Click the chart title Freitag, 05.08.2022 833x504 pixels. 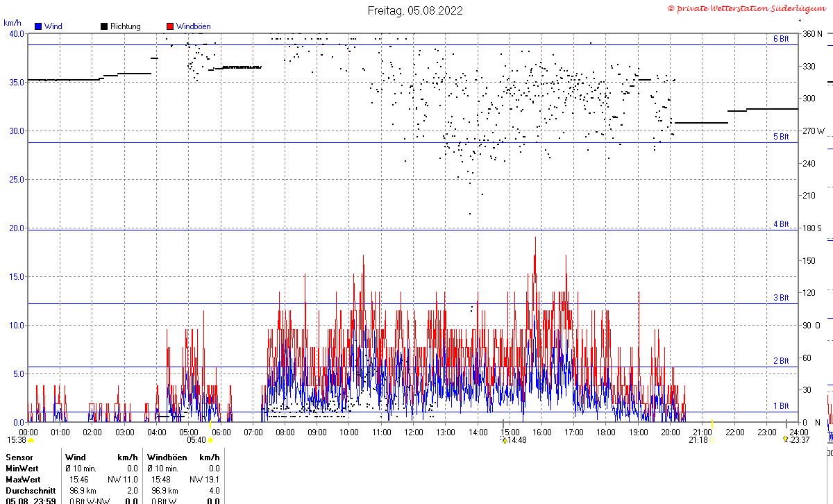click(415, 10)
